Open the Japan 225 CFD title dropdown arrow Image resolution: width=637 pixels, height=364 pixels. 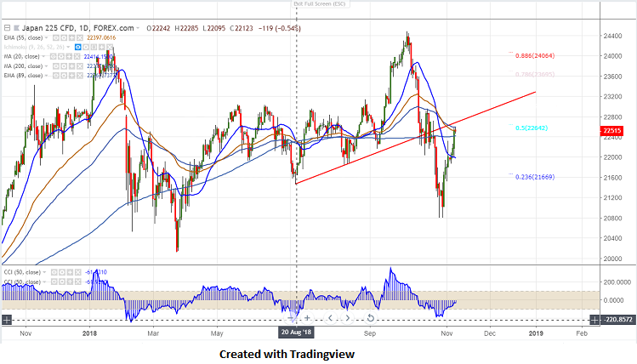tap(138, 28)
